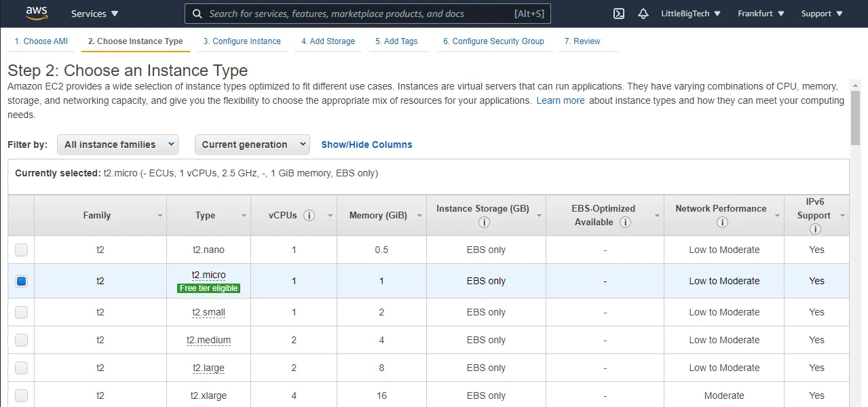
Task: Sort by the Family column arrow
Action: point(160,216)
